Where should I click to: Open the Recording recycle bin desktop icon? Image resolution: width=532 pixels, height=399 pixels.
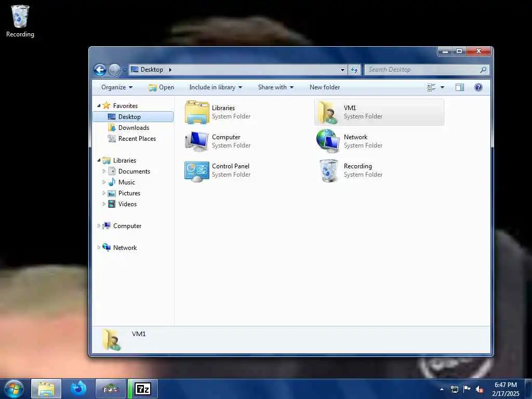tap(20, 21)
